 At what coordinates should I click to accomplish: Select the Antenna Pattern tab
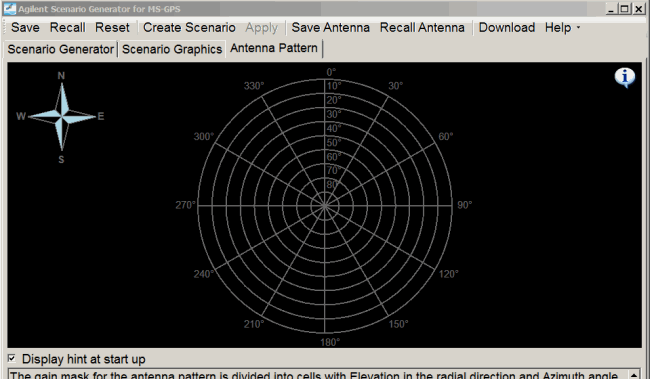[274, 48]
